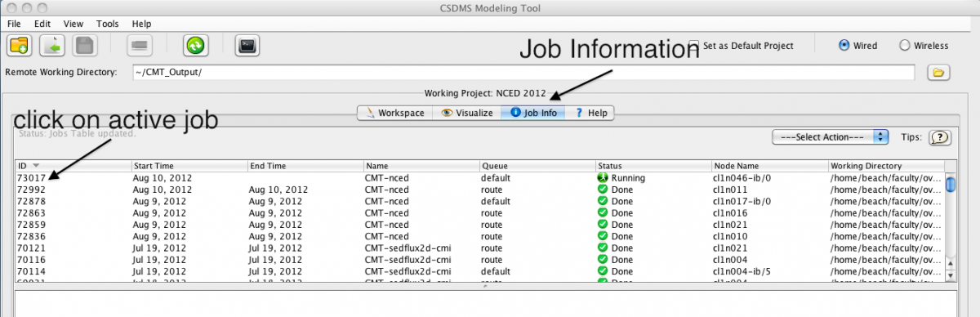Switch to the Workspace tab
Viewport: 980px width, 317px height.
(x=394, y=113)
